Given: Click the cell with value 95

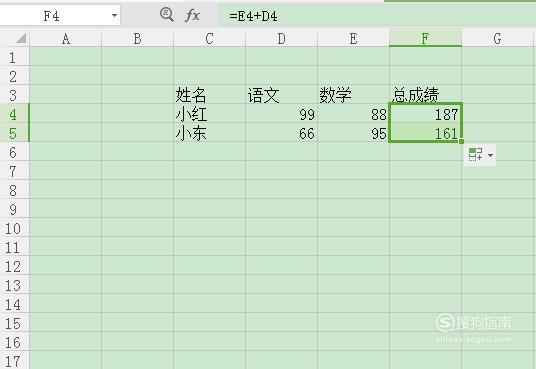Looking at the screenshot, I should pyautogui.click(x=353, y=133).
